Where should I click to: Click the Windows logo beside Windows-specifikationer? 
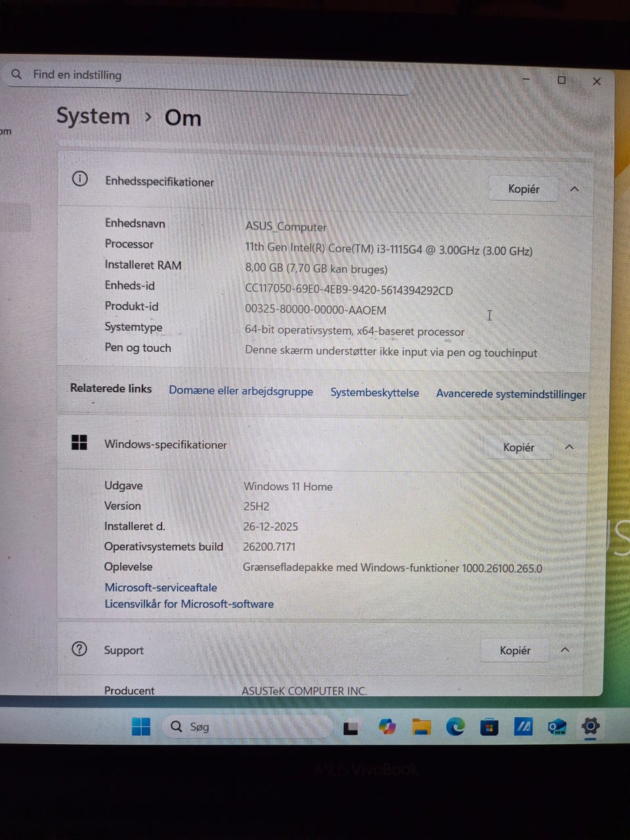click(79, 443)
